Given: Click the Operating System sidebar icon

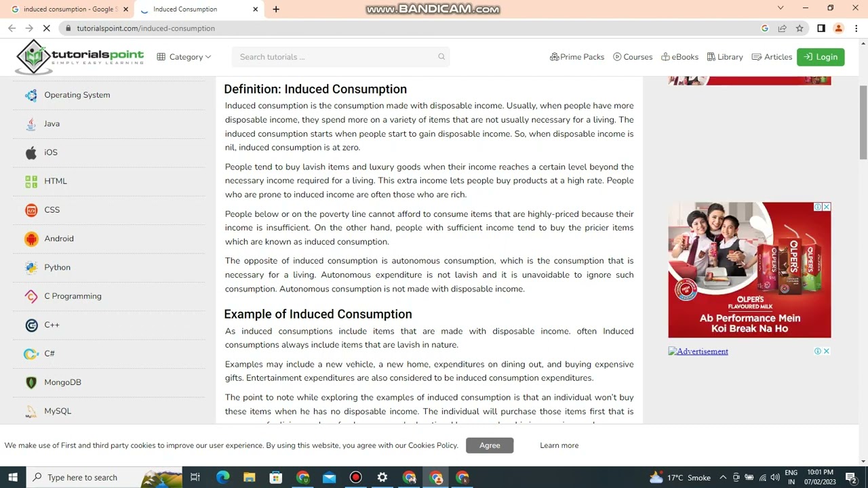Looking at the screenshot, I should 31,96.
